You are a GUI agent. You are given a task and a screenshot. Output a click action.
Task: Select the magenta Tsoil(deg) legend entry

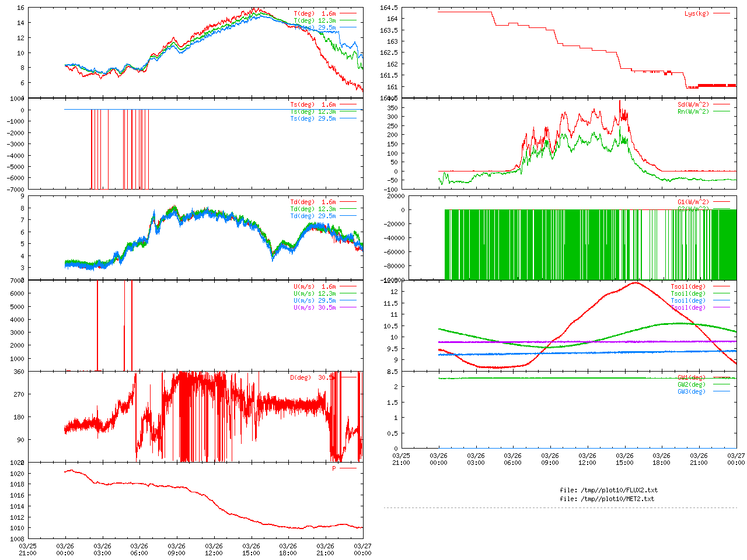click(687, 307)
